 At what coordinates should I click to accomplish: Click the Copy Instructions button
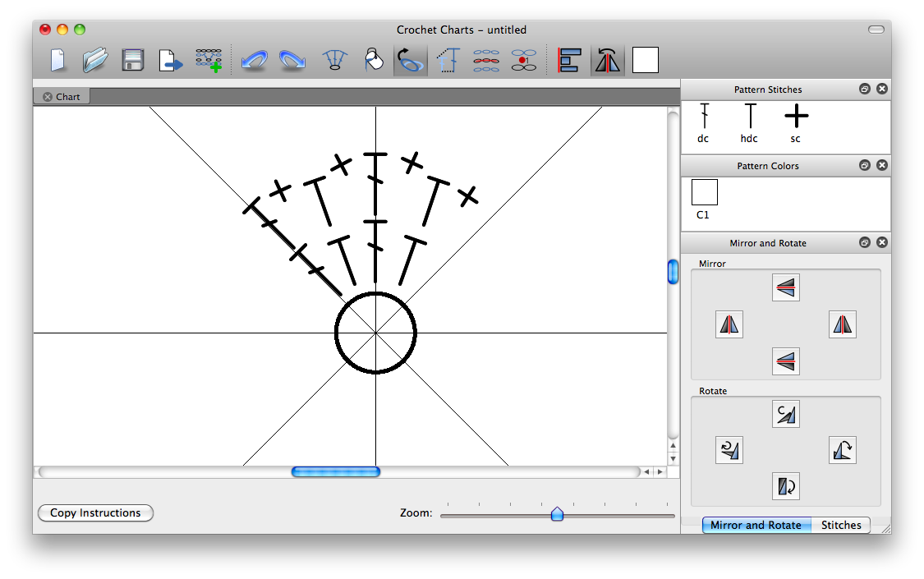click(95, 512)
